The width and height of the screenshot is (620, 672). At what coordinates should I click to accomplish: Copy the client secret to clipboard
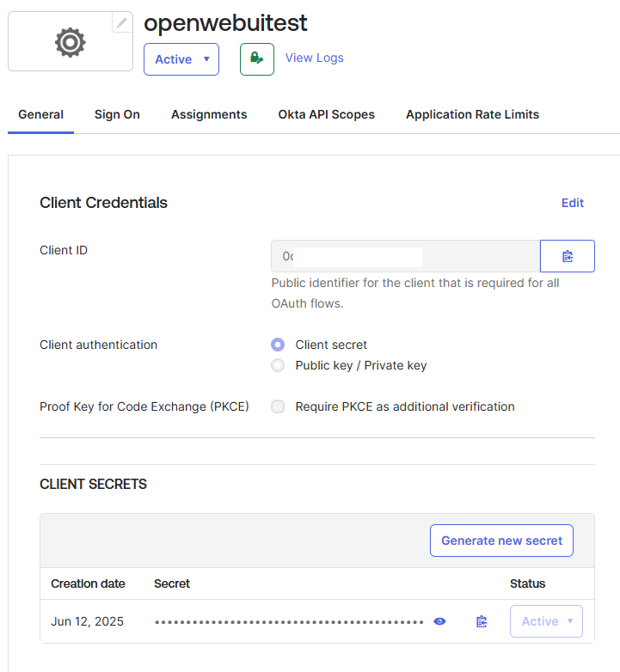click(x=482, y=621)
